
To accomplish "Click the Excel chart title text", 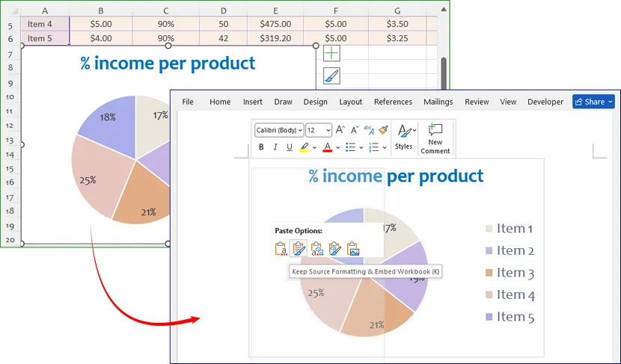I will point(168,64).
